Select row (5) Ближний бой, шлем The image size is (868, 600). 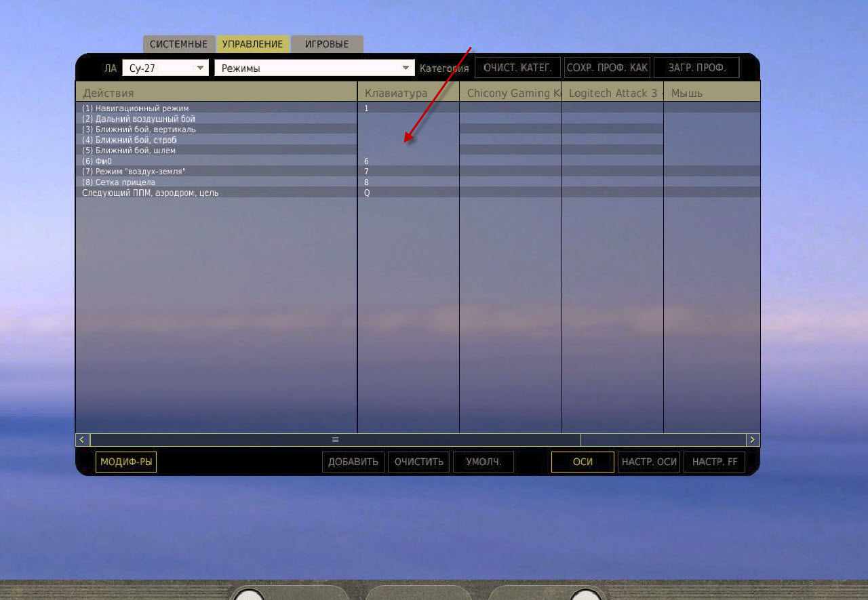point(216,151)
